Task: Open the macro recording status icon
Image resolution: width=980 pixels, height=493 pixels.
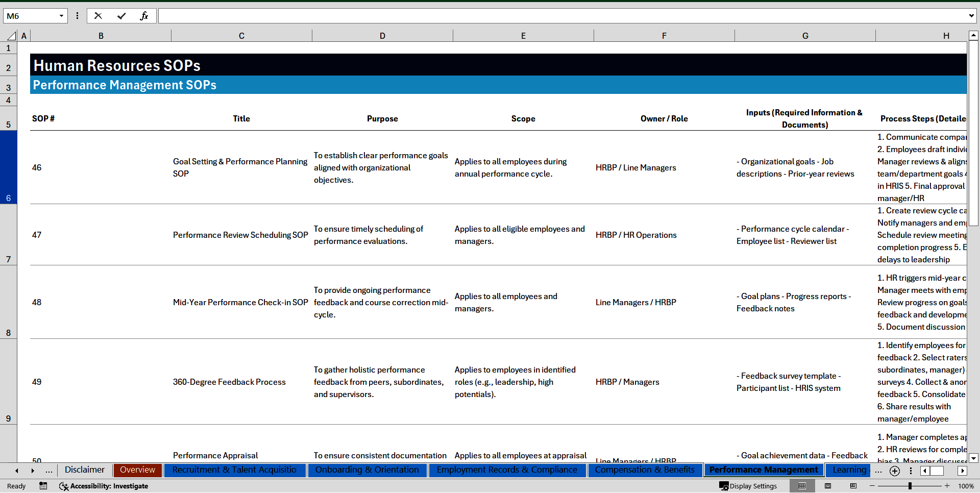Action: (43, 486)
